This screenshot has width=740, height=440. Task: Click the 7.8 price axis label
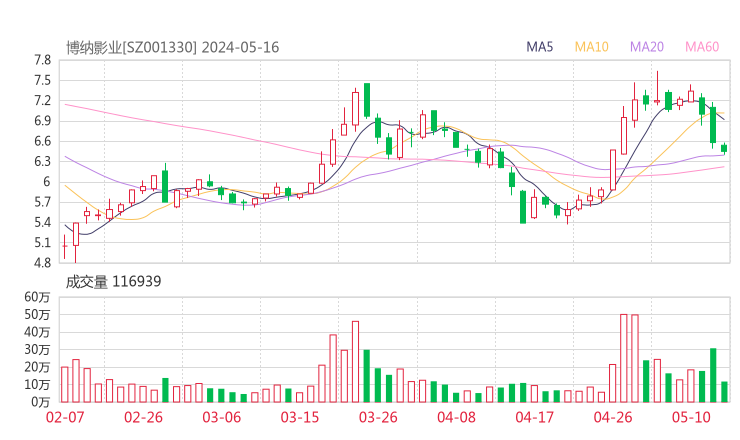(42, 60)
